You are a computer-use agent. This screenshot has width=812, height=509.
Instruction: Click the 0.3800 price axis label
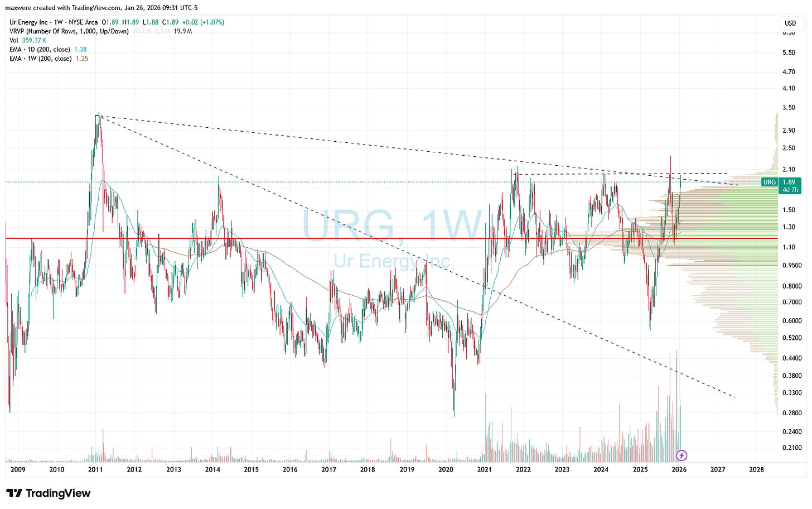click(x=792, y=376)
